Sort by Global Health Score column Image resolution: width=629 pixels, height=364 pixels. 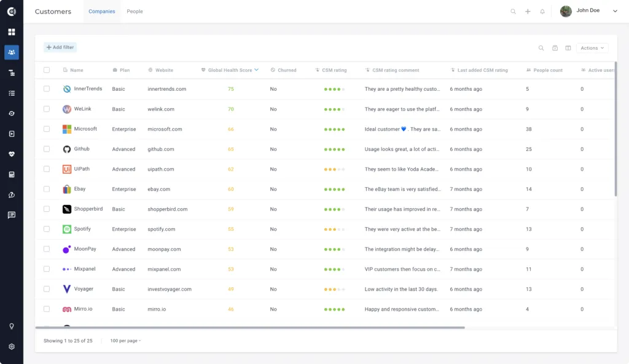pos(230,70)
